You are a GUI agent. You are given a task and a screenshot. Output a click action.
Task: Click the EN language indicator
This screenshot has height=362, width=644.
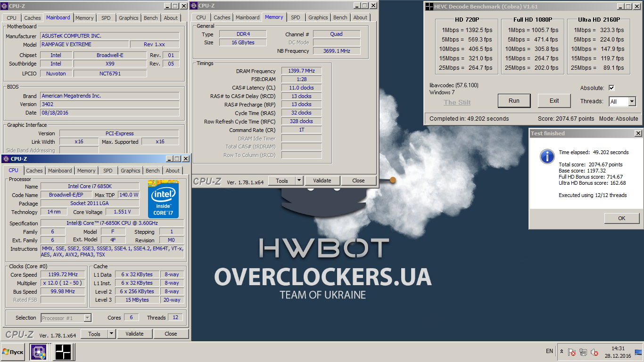tap(549, 351)
